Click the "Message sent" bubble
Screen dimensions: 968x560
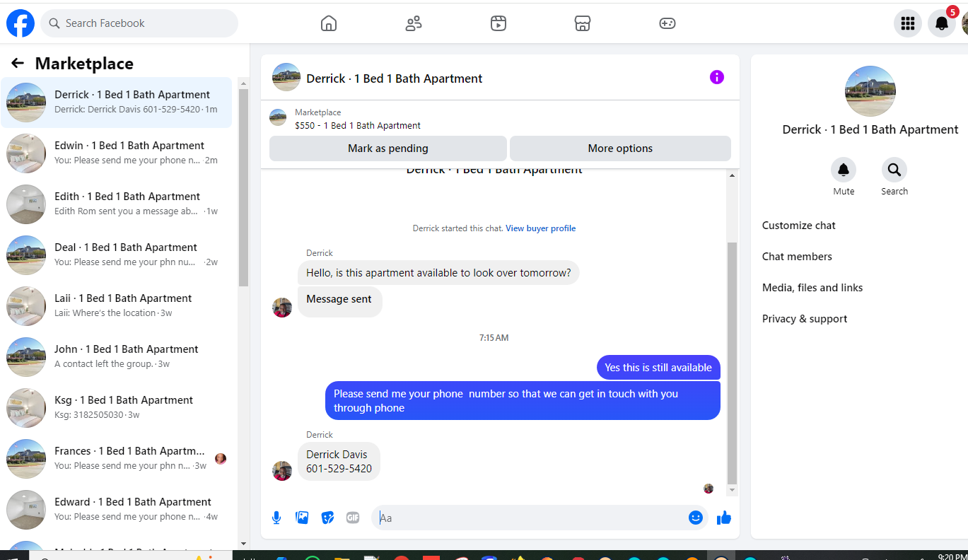point(339,302)
